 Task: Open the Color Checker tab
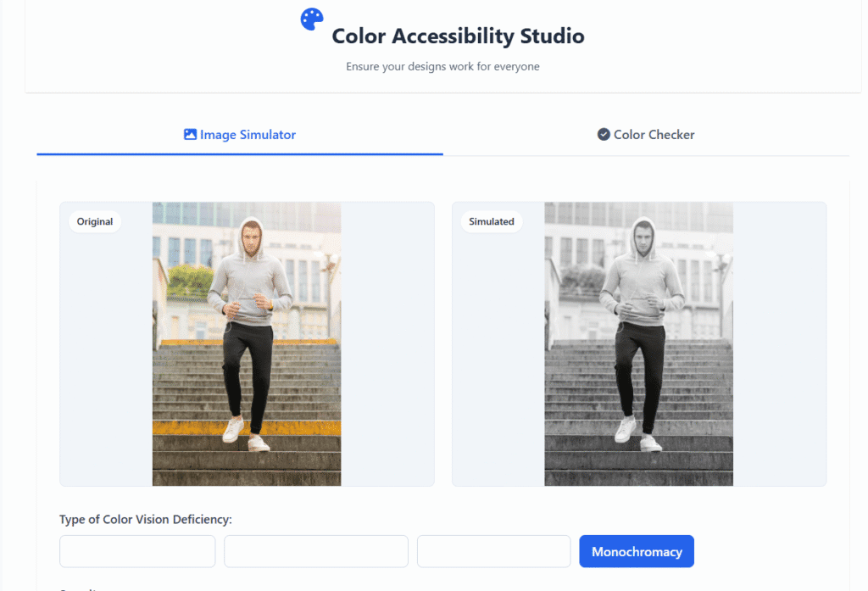pyautogui.click(x=646, y=135)
